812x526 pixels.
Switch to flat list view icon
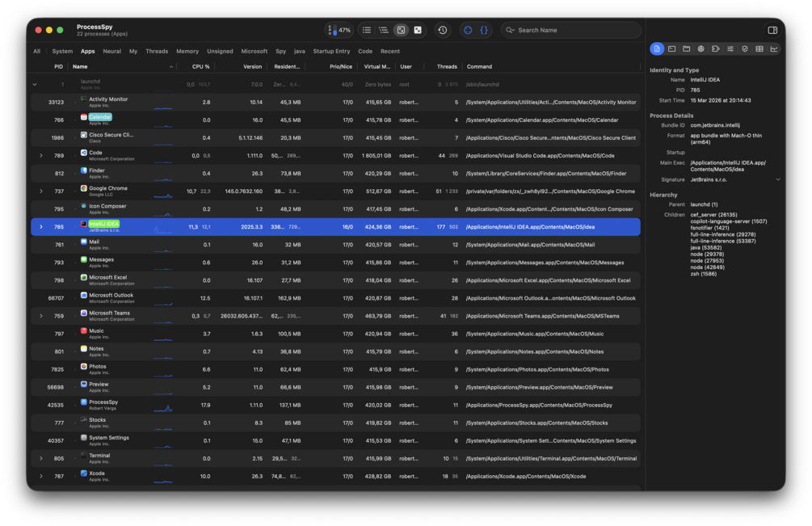click(367, 30)
